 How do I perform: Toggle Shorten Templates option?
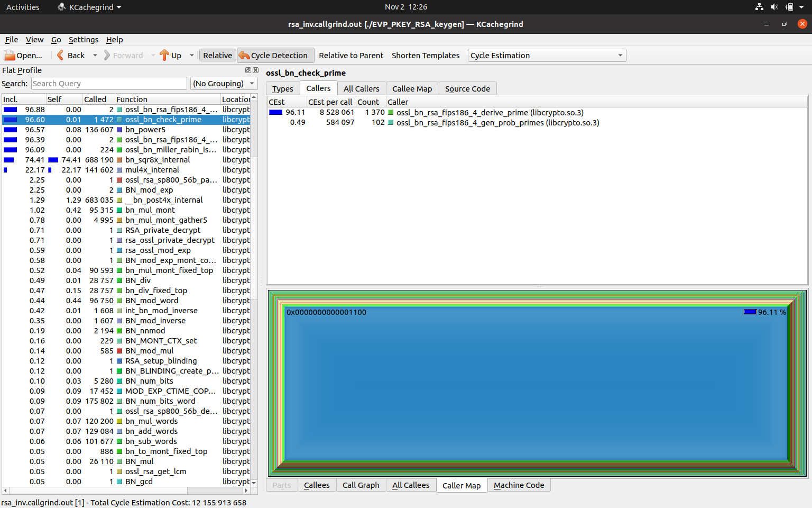[x=426, y=56]
